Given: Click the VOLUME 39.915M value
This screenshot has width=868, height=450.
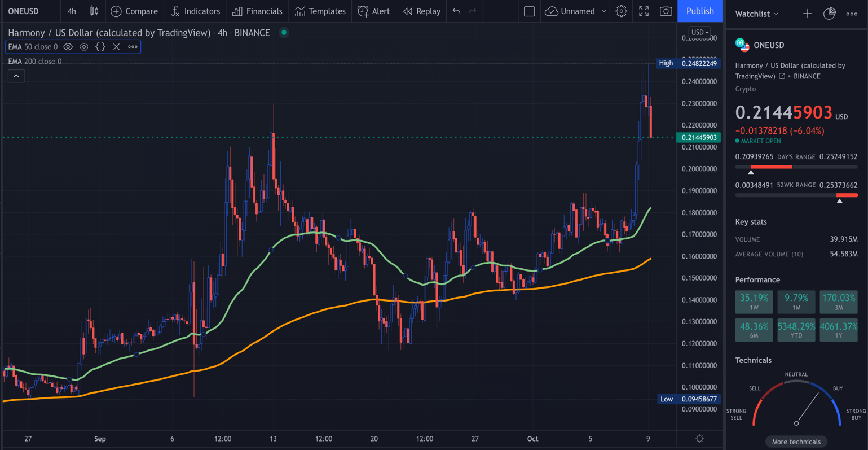Looking at the screenshot, I should click(844, 239).
